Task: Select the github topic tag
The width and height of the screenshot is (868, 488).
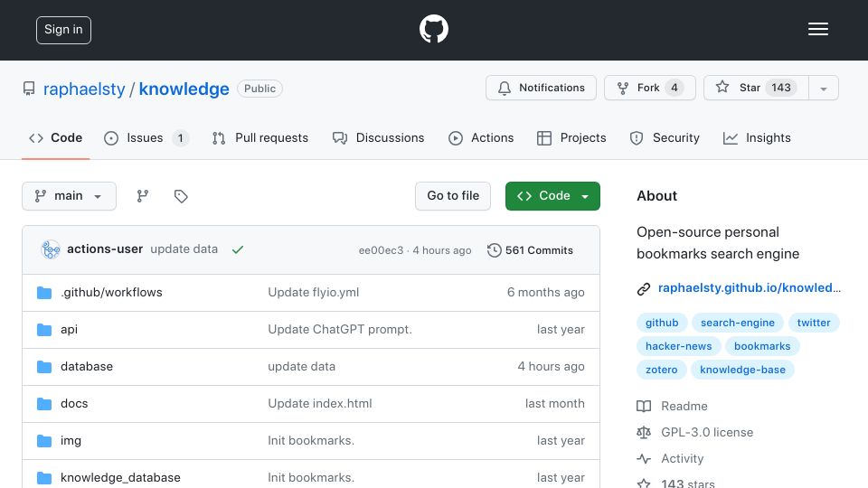Action: coord(662,323)
